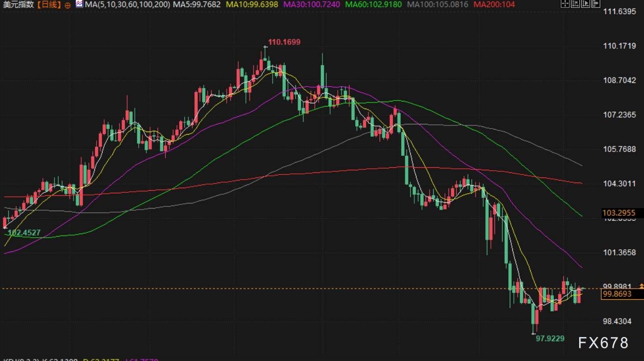
Task: Toggle the yellow MA10 line label
Action: coord(252,5)
